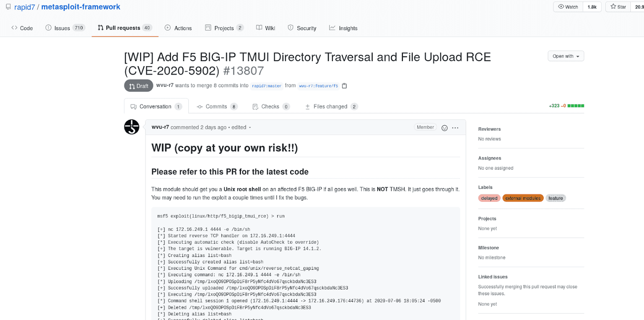Open wvu-r7 comment author link
This screenshot has width=644, height=320.
tap(160, 127)
